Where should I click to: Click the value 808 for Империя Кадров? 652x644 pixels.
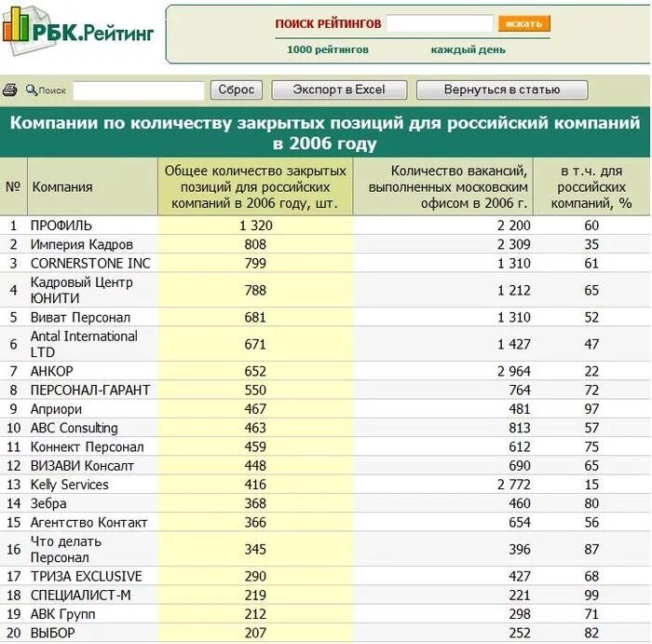tap(255, 244)
